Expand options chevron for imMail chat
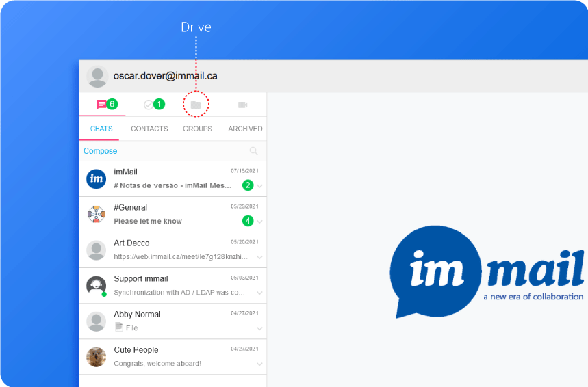The height and width of the screenshot is (387, 588). coord(259,186)
